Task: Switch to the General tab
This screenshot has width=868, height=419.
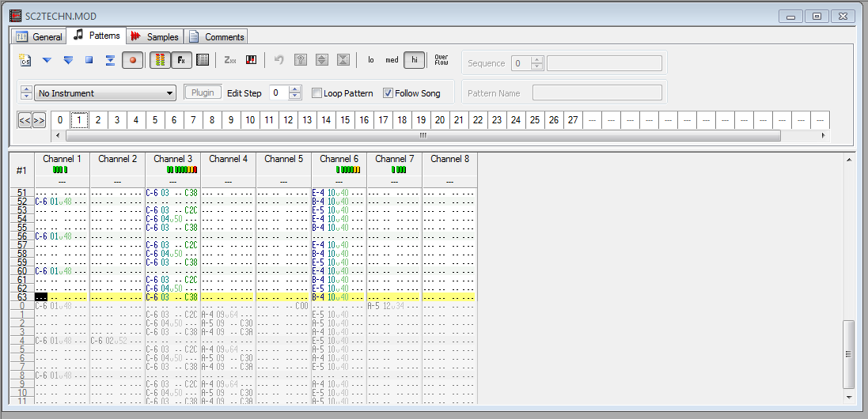Action: point(39,37)
